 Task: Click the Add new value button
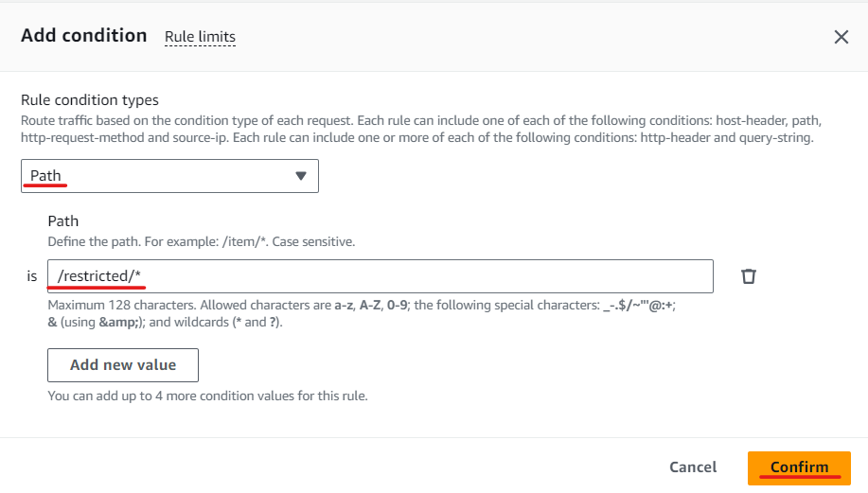(x=123, y=365)
